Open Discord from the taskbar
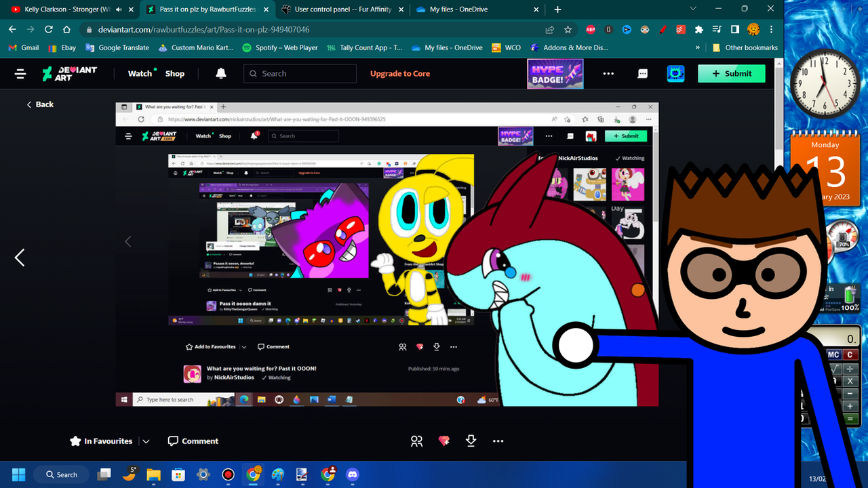Viewport: 868px width, 488px height. [x=353, y=474]
